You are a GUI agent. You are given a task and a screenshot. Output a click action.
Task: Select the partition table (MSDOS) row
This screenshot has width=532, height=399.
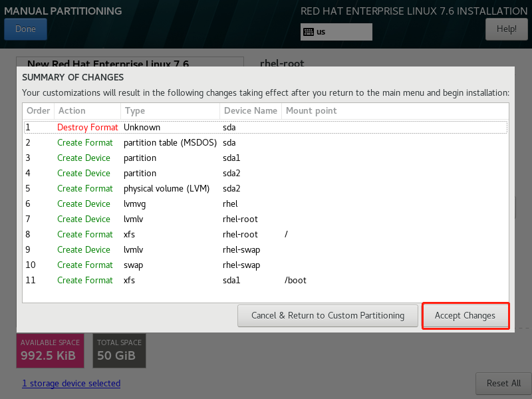coord(265,142)
